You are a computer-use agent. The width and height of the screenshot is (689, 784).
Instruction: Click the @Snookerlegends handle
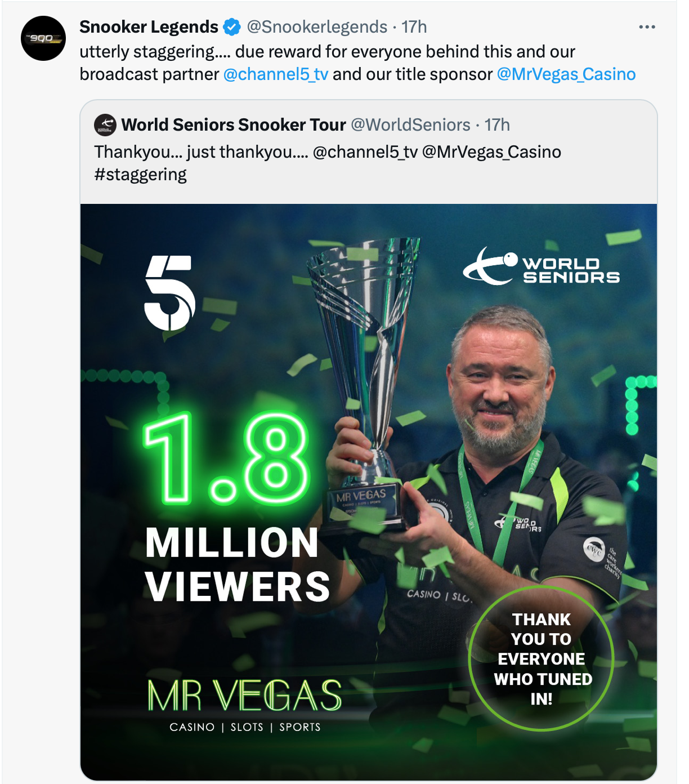[x=317, y=27]
